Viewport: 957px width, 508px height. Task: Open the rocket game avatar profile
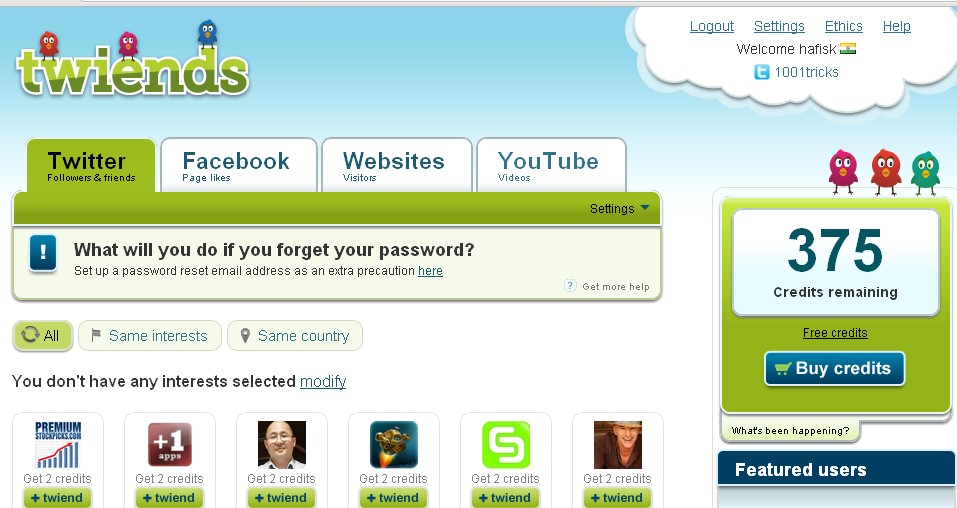pos(394,444)
